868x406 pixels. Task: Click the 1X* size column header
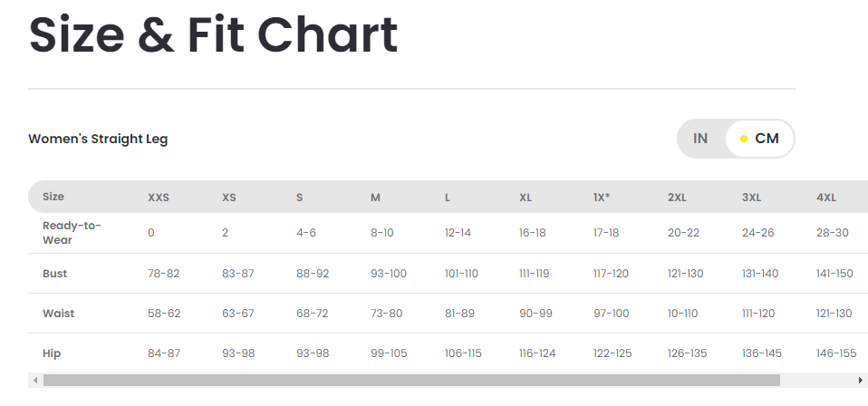602,198
